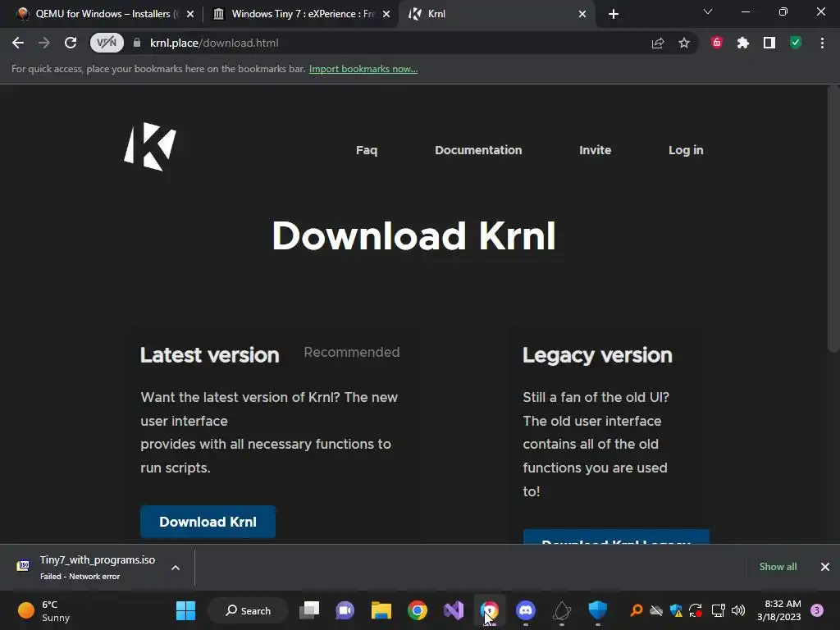Open a new browser tab

[614, 14]
